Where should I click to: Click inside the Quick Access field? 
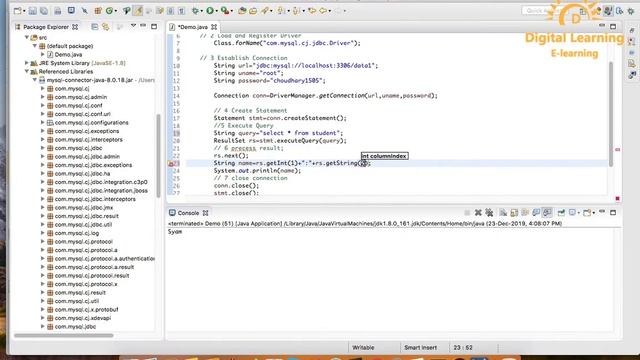click(544, 11)
